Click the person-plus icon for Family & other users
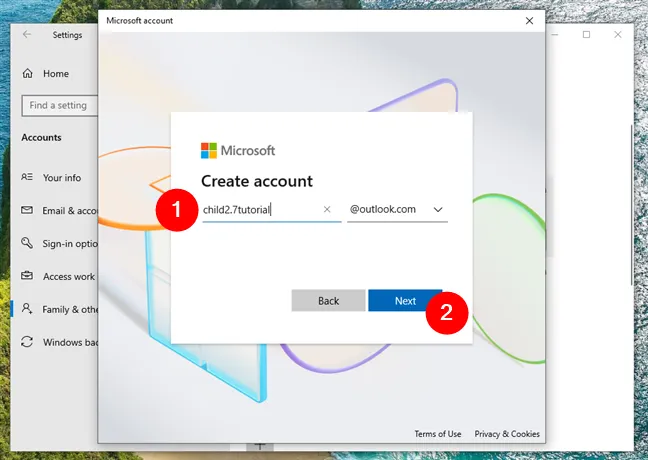Screen dimensions: 648x460 pyautogui.click(x=27, y=309)
